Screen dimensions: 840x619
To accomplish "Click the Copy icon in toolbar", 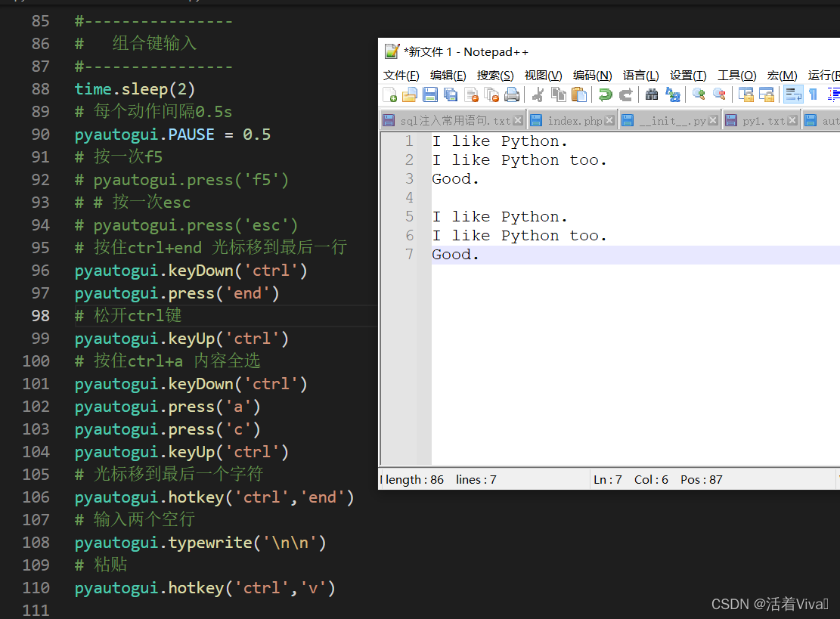I will click(558, 94).
